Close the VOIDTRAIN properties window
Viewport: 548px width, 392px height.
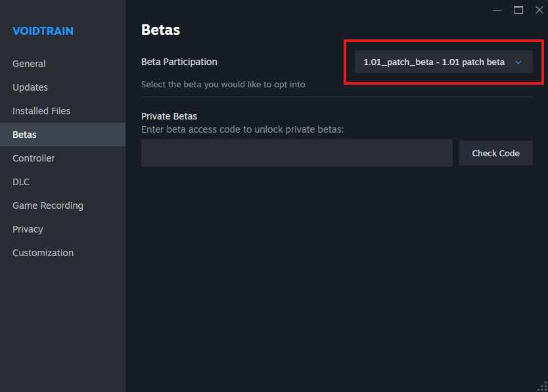[539, 10]
